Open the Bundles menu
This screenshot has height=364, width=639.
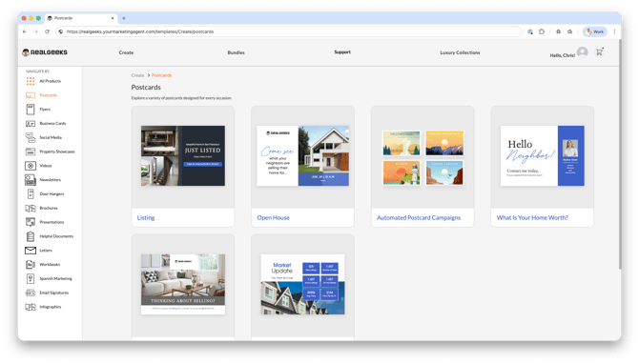[x=236, y=52]
